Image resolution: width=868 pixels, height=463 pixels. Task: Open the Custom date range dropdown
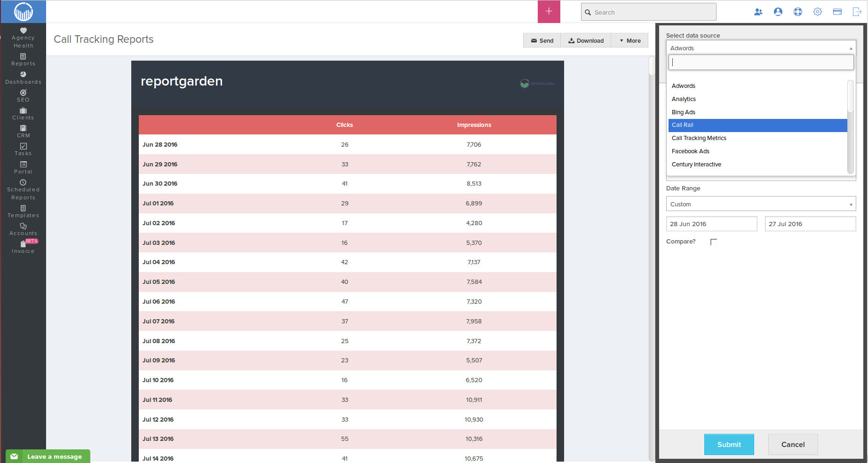pyautogui.click(x=761, y=204)
